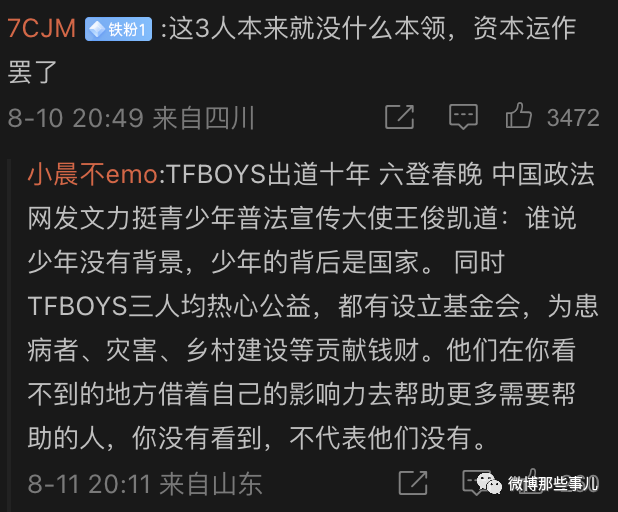The width and height of the screenshot is (618, 512).
Task: Click the 8-10 20:49 timestamp
Action: pos(75,119)
